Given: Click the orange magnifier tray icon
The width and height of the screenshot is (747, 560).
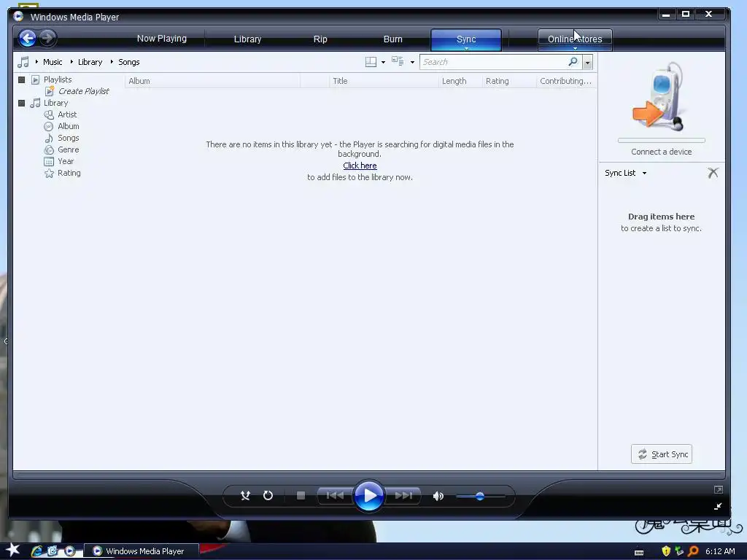Looking at the screenshot, I should pos(693,551).
